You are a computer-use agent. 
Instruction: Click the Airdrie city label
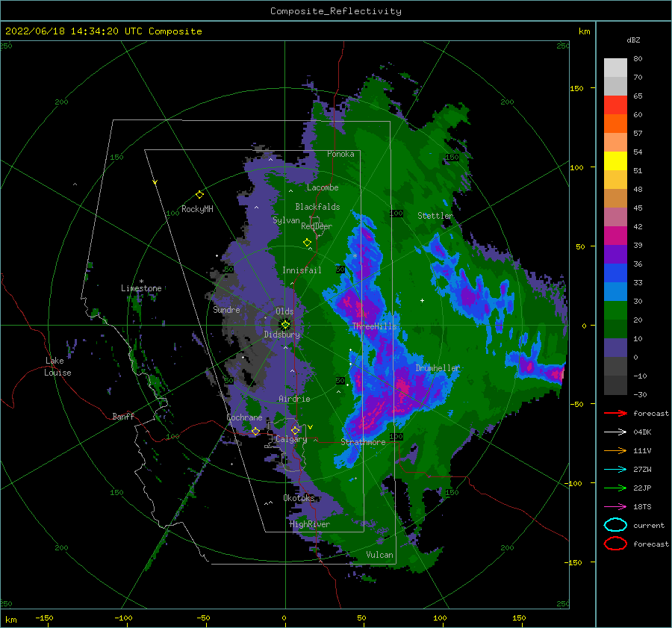click(x=294, y=399)
